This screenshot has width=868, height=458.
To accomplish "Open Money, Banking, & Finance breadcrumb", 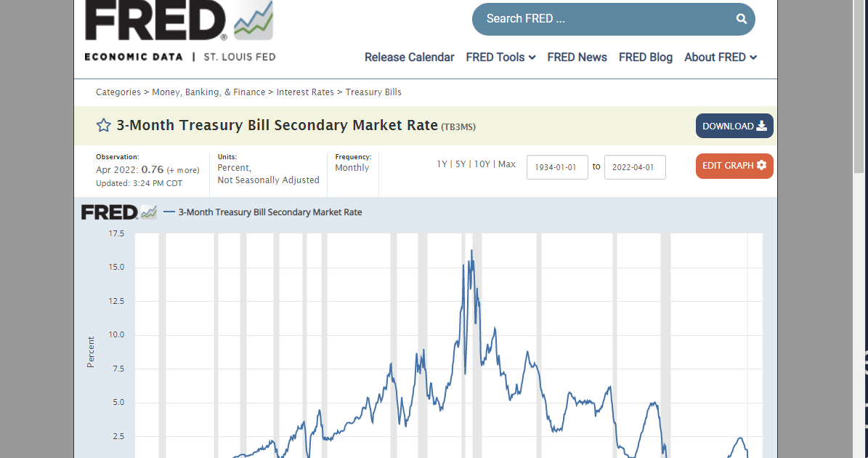I will coord(208,92).
